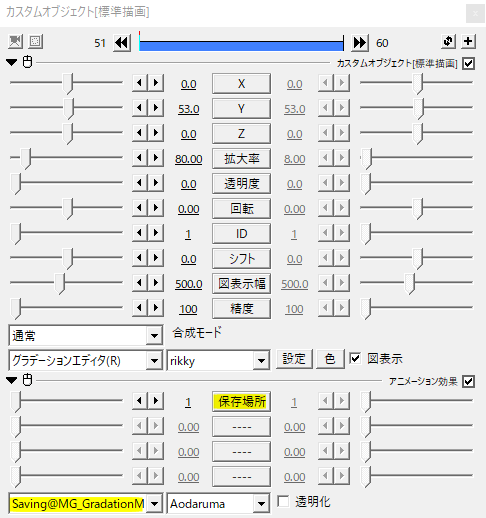Click the mouse icon in the カスタムオブジェクト header
This screenshot has height=518, width=486.
[x=27, y=62]
